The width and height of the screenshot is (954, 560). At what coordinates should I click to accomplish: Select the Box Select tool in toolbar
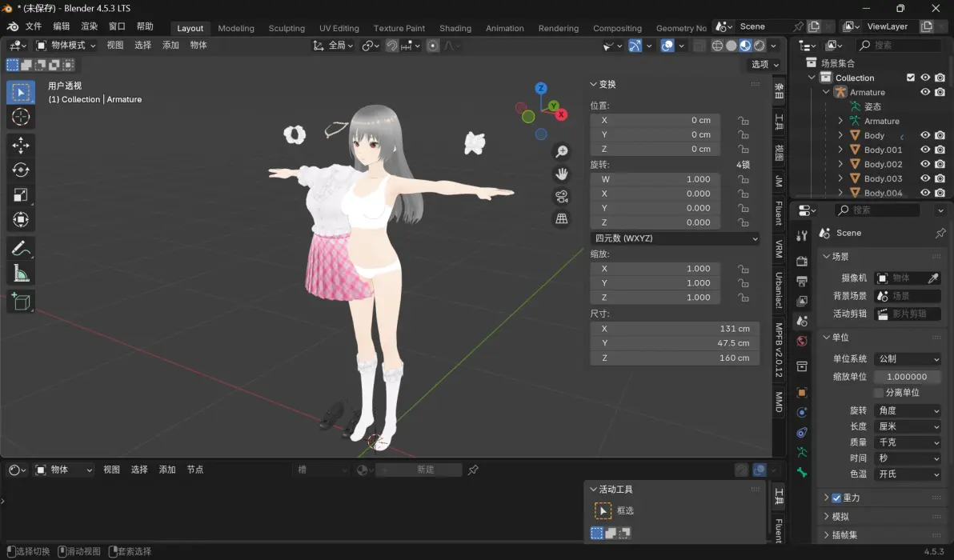21,93
